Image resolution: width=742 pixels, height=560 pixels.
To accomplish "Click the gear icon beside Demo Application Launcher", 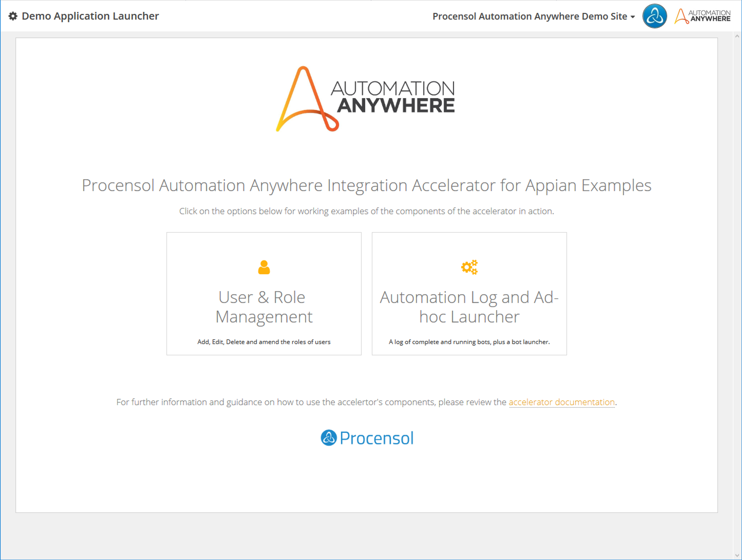I will tap(13, 16).
